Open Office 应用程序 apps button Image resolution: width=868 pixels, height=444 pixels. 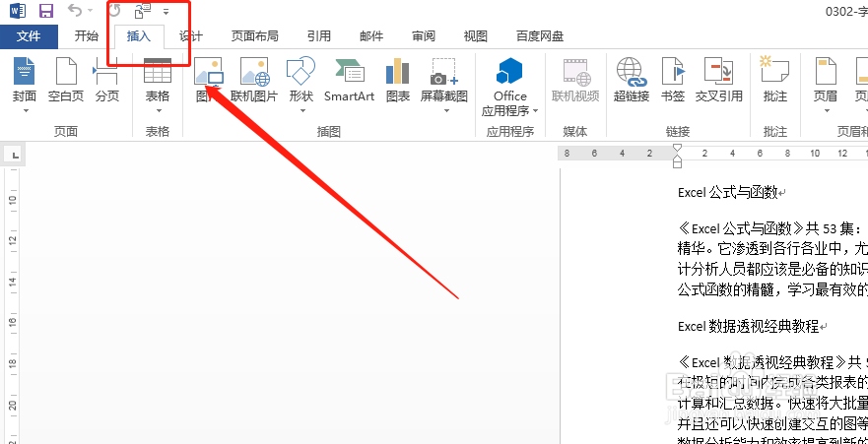509,87
